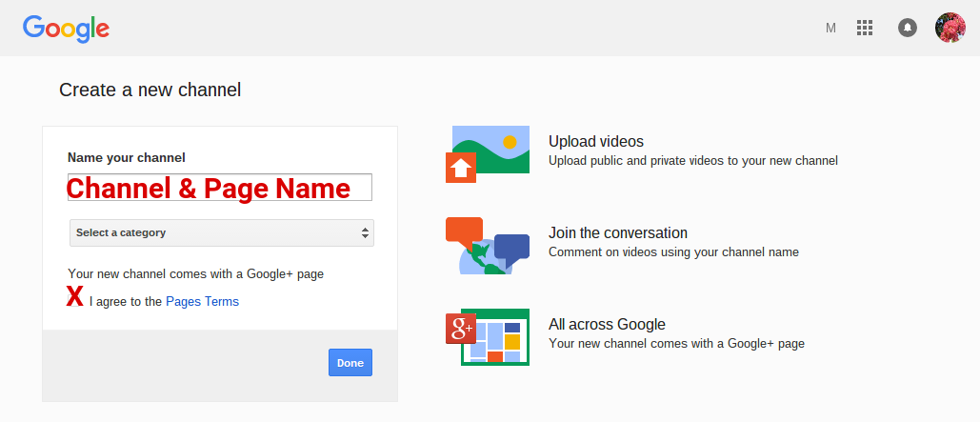Click the Create a new channel heading
This screenshot has height=422, width=980.
point(150,90)
